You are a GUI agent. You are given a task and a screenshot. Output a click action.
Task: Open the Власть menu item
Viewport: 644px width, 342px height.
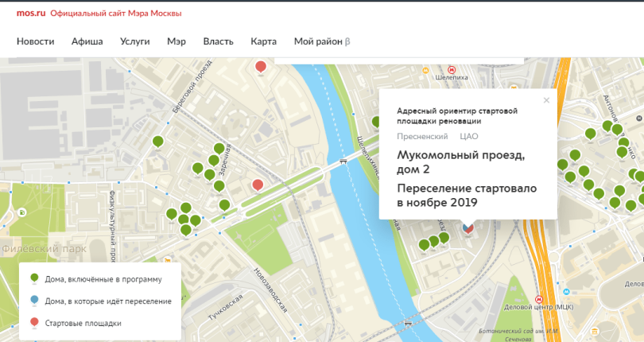click(x=218, y=41)
